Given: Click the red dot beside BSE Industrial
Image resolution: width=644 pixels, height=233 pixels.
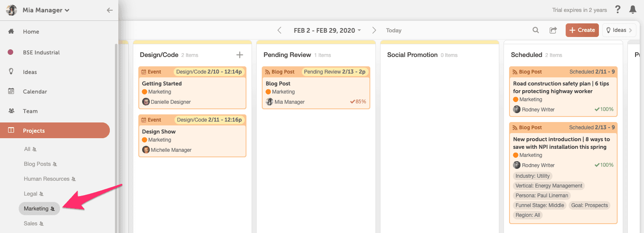Looking at the screenshot, I should click(x=11, y=52).
